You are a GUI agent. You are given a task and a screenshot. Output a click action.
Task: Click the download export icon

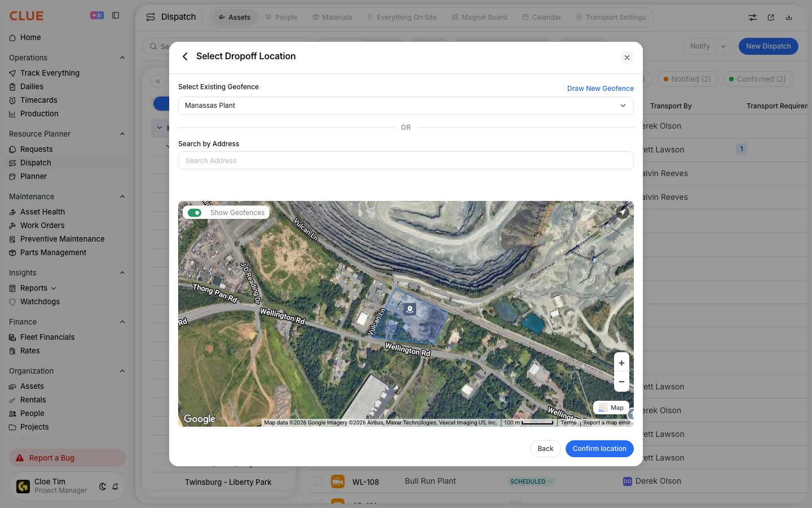click(789, 17)
